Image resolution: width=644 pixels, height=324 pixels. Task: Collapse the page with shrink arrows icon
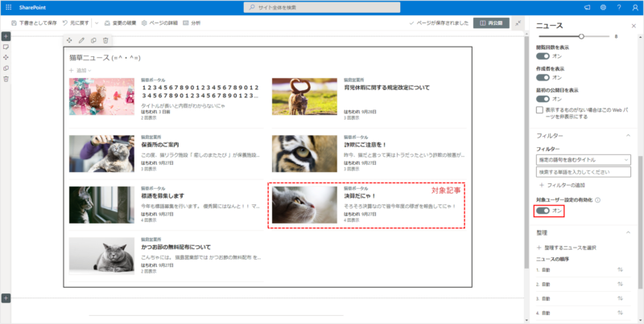click(x=518, y=23)
